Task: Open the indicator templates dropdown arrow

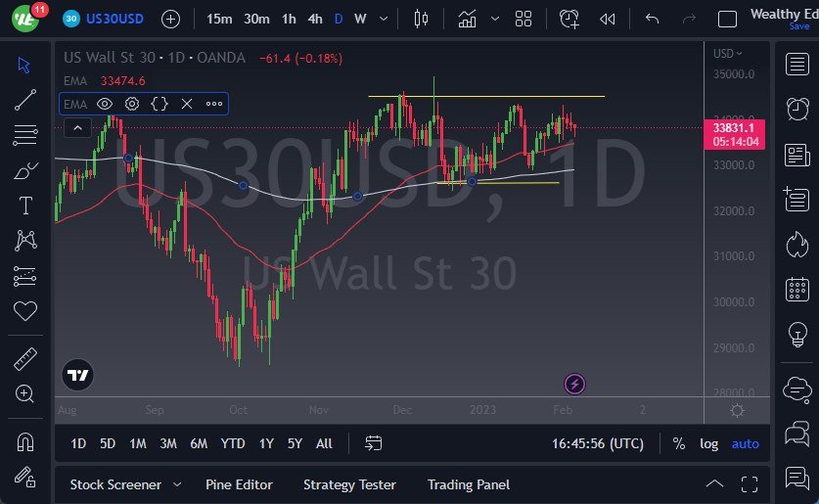Action: pyautogui.click(x=495, y=20)
